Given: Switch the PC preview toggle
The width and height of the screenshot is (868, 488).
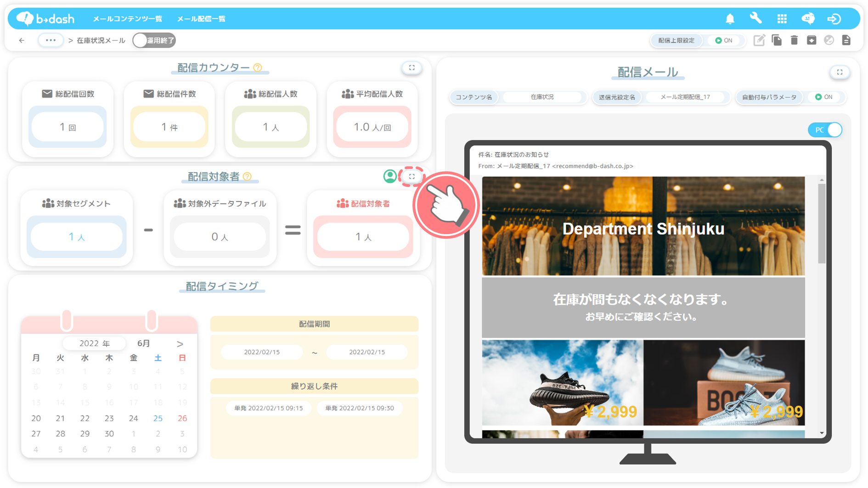Looking at the screenshot, I should pos(825,130).
